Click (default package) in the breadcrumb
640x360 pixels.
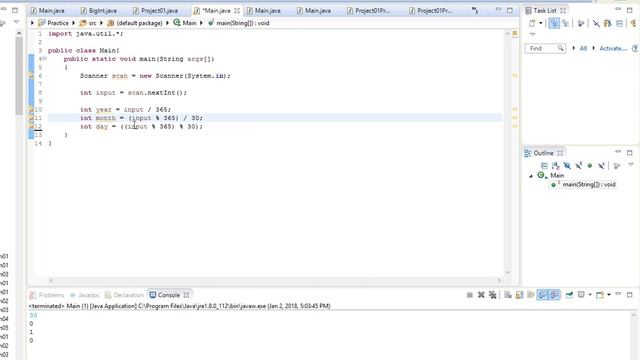(139, 23)
